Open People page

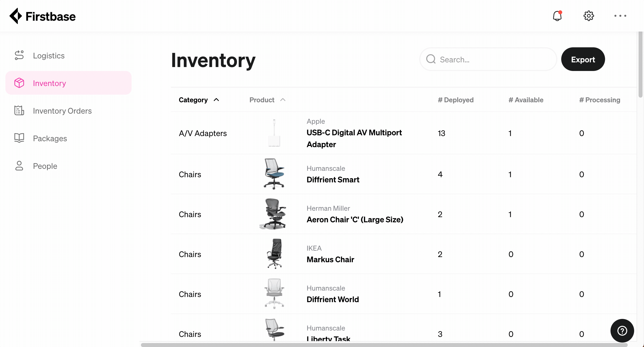click(68, 166)
